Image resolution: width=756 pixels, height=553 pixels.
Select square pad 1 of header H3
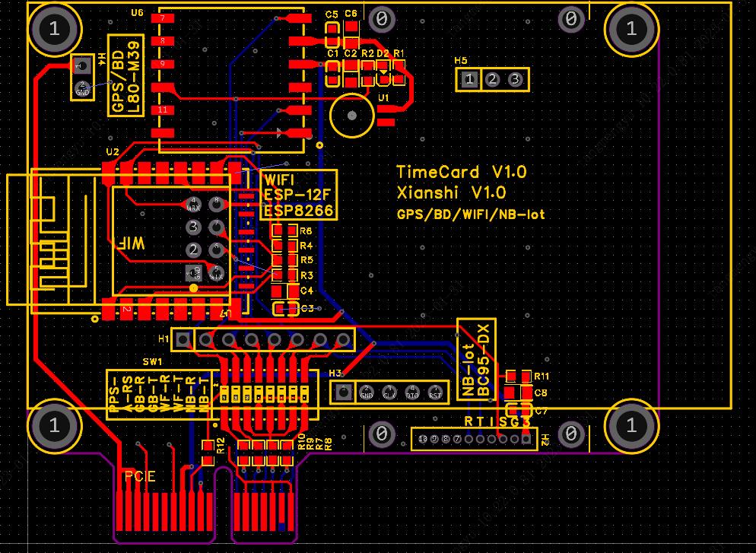343,392
